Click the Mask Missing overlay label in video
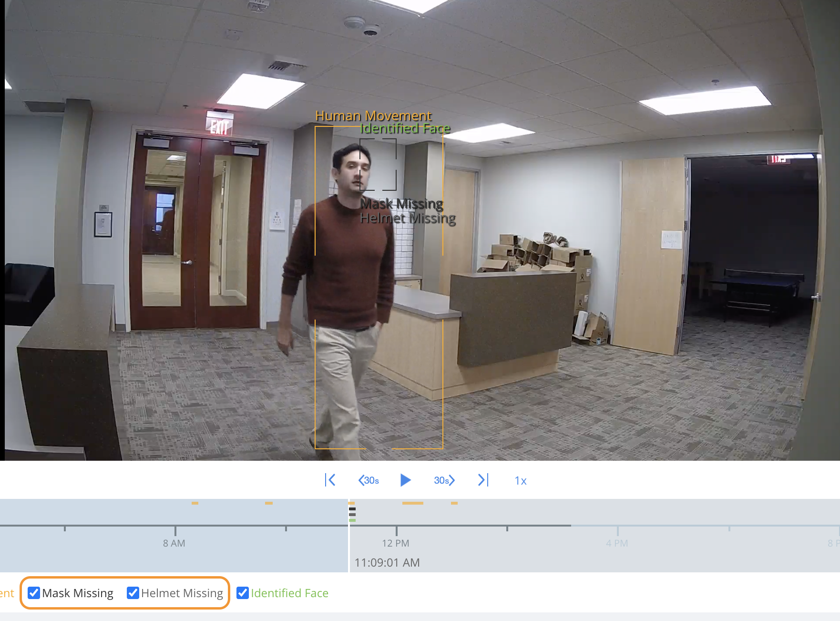Image resolution: width=840 pixels, height=621 pixels. tap(401, 204)
